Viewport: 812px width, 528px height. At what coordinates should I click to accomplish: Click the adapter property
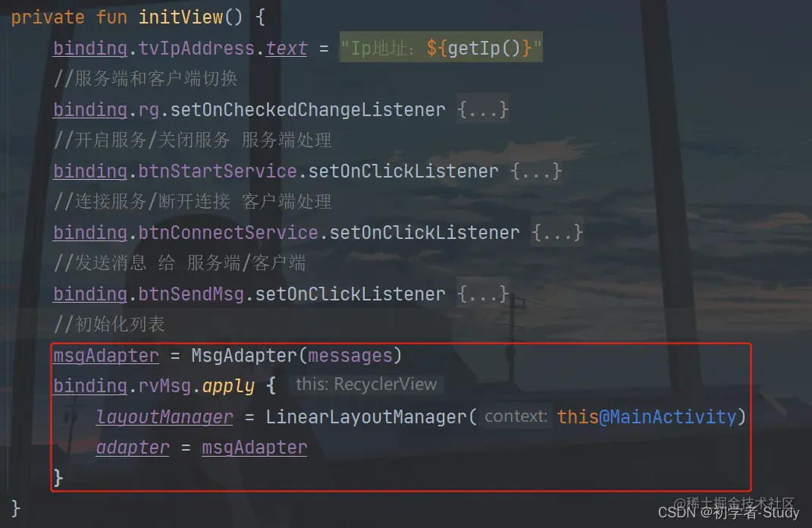tap(133, 447)
